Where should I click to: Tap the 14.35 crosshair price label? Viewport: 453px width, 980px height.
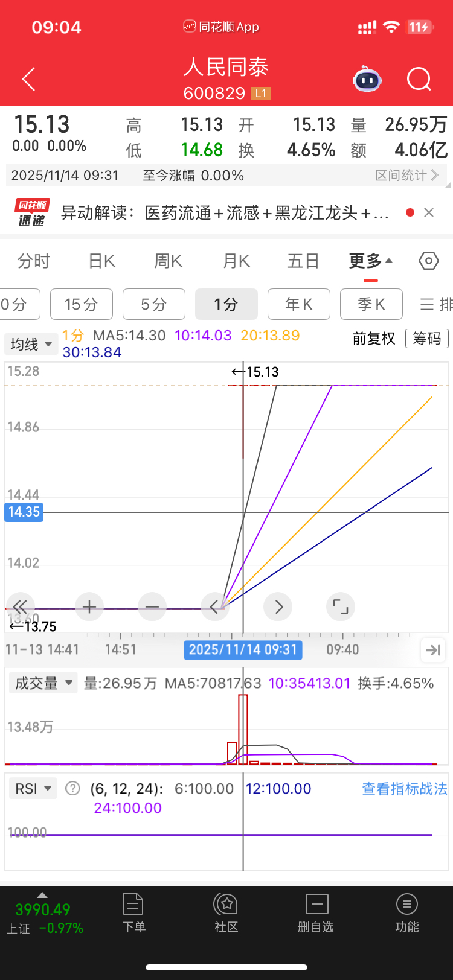[x=24, y=512]
